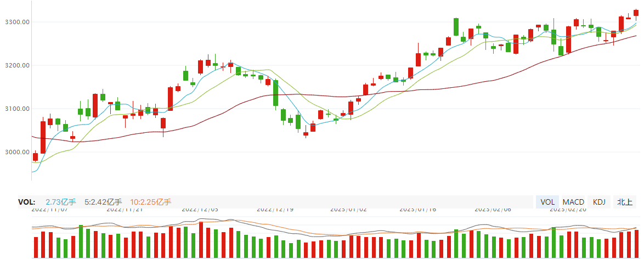Click the 2023/02/06 date label

493,209
